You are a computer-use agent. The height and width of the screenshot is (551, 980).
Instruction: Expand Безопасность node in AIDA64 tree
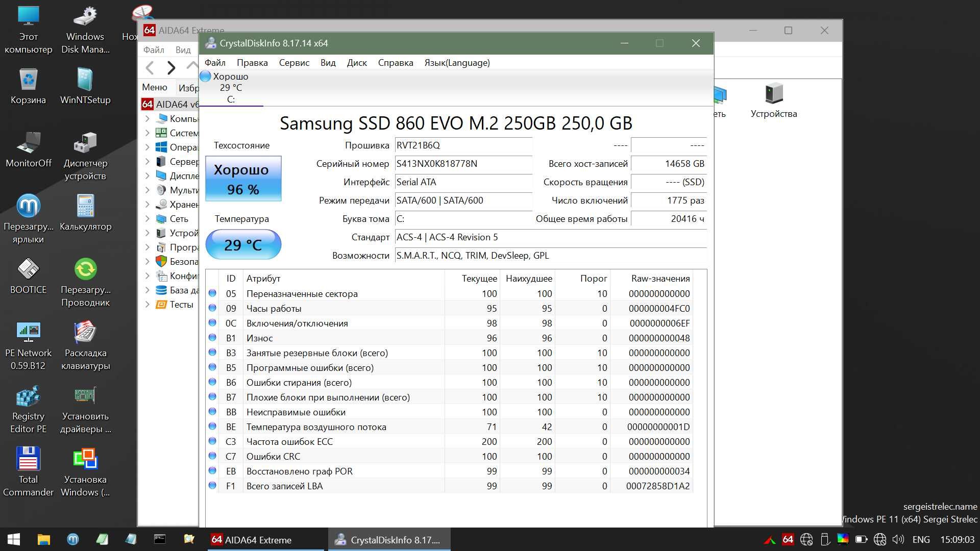(147, 261)
